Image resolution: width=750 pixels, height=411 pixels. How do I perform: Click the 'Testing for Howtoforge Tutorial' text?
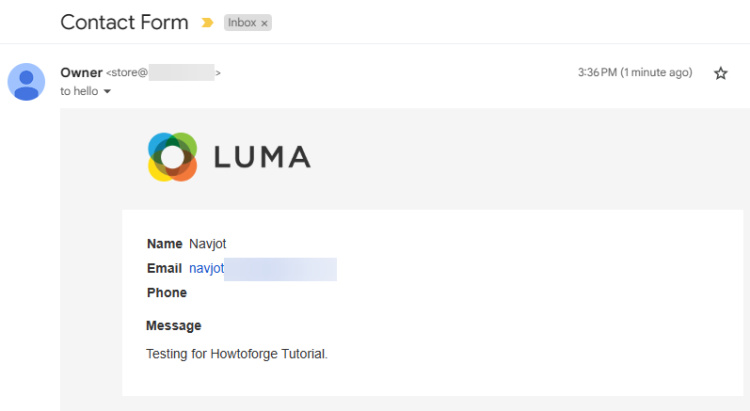[x=237, y=353]
